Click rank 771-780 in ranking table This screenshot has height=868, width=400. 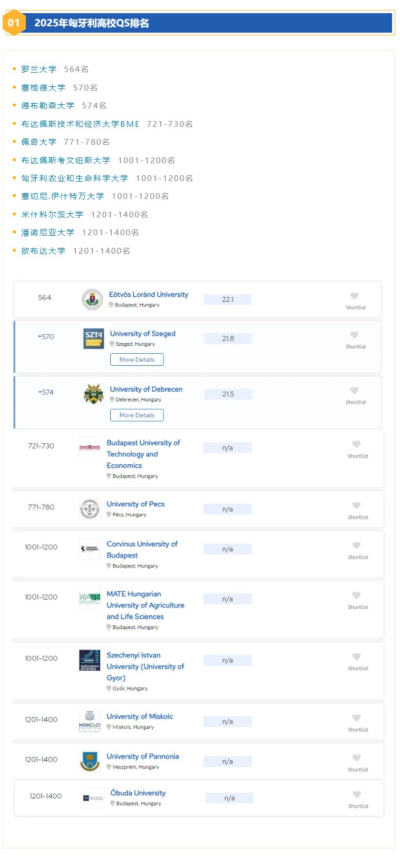point(41,507)
